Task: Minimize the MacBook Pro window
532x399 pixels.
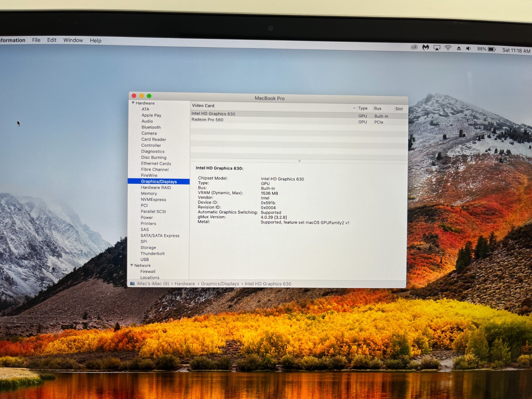Action: 142,96
